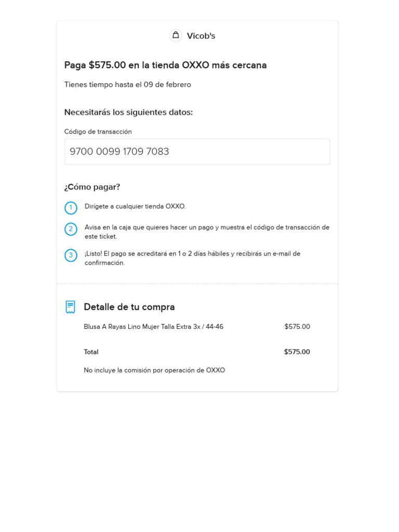Click the ¡Listo! confirmation instruction text
The image size is (399, 532).
(192, 258)
